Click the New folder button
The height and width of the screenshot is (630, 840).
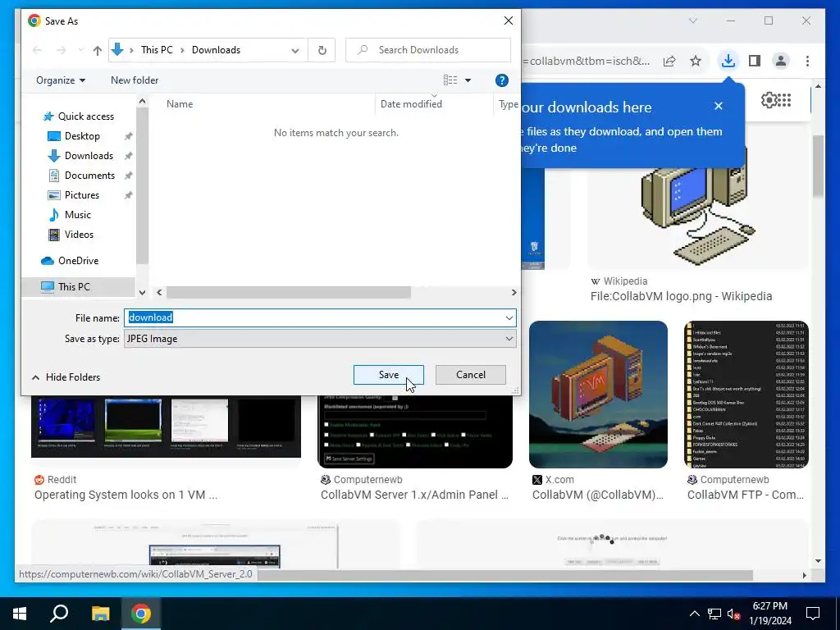pyautogui.click(x=135, y=80)
